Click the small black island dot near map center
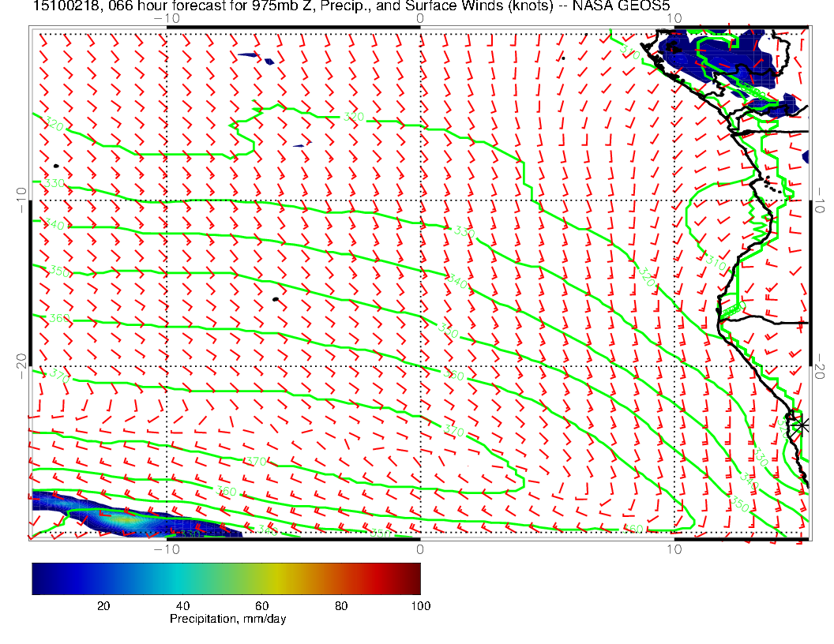Image resolution: width=834 pixels, height=644 pixels. click(x=275, y=299)
